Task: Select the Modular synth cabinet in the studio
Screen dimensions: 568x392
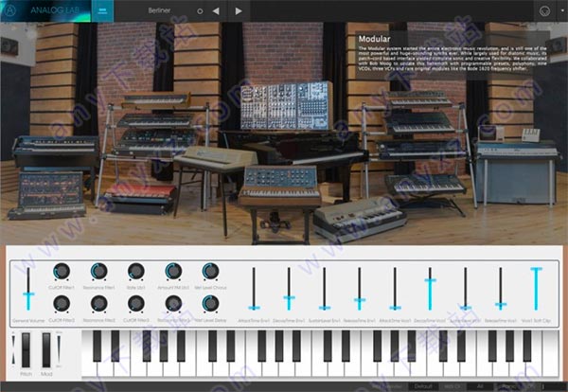Action: coord(287,105)
